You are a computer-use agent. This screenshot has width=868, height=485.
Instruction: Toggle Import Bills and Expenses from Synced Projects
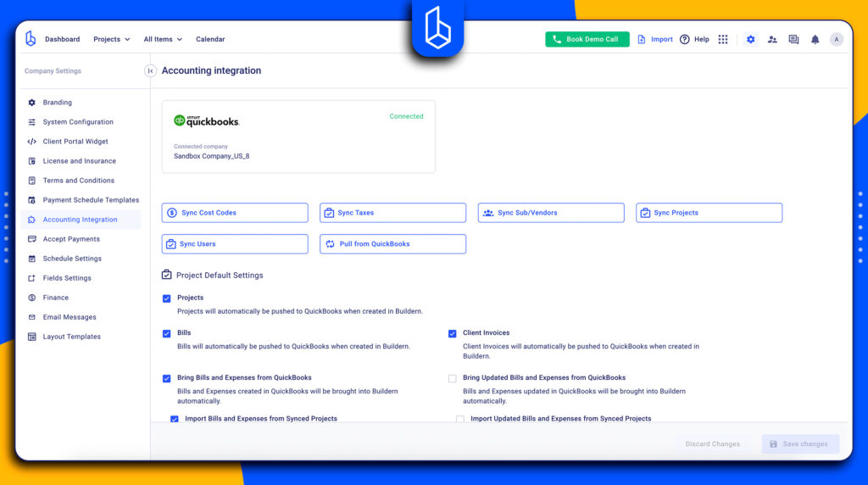(175, 419)
